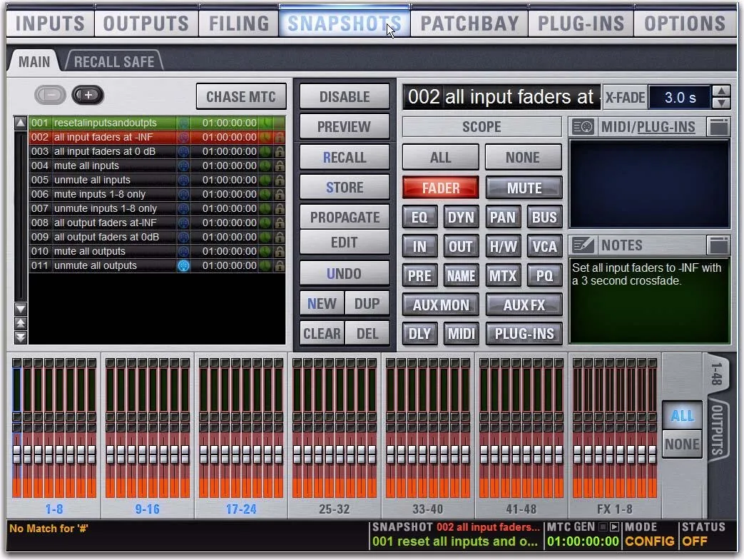Click the MIDI icon on row 006 mute inputs 1-8 only
Screen dimensions: 744x560
pyautogui.click(x=183, y=194)
